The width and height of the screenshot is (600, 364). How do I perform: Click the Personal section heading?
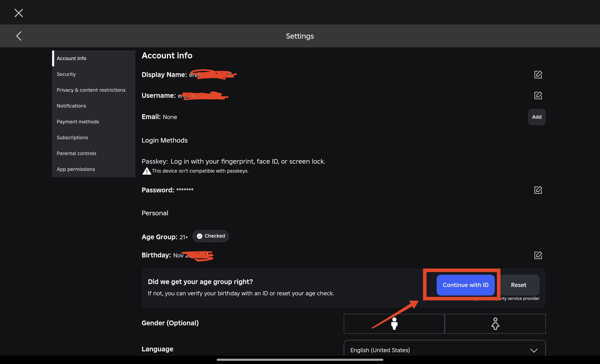[155, 213]
